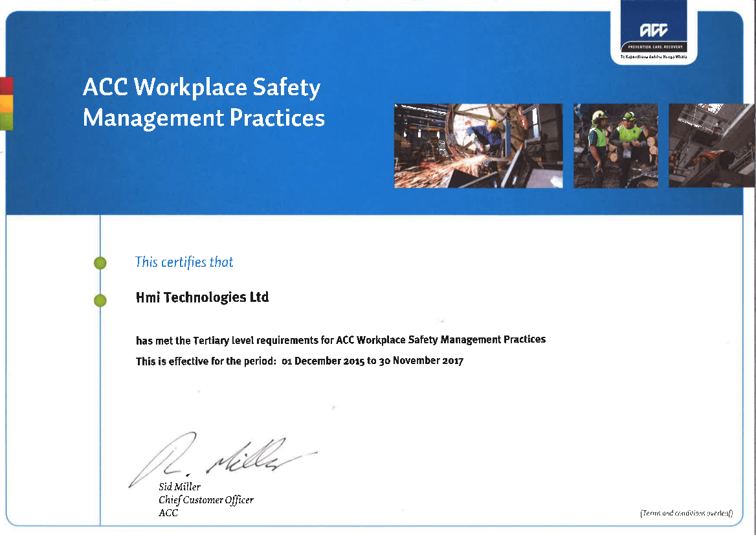The height and width of the screenshot is (535, 756).
Task: Select the cropped rightmost photo in the banner
Action: click(711, 146)
